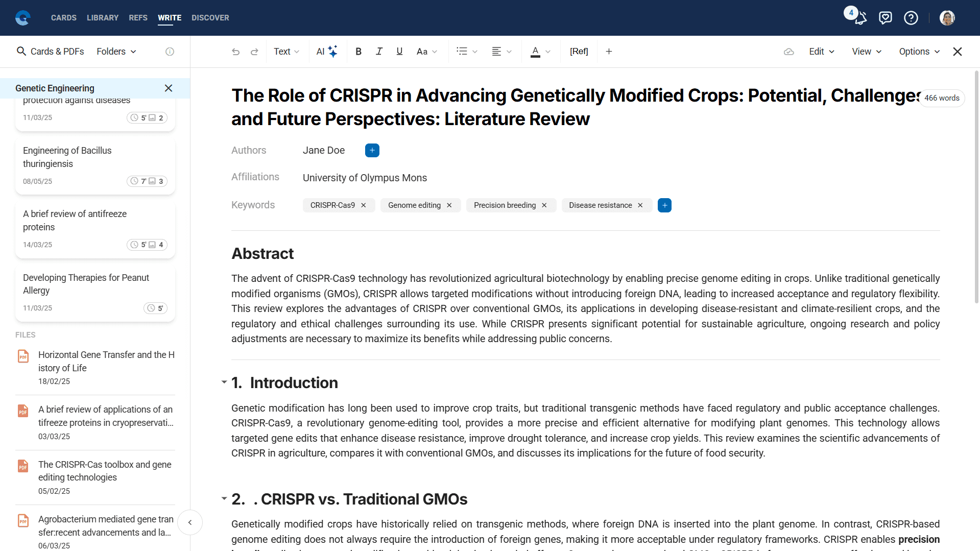Click the help question mark icon
The width and height of the screenshot is (980, 551).
pyautogui.click(x=911, y=18)
